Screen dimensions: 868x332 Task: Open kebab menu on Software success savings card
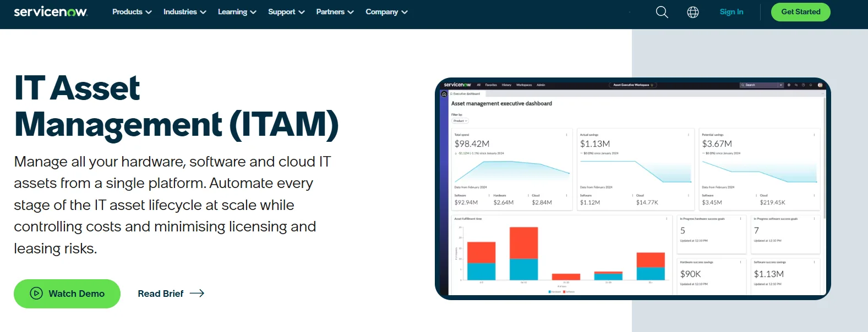coord(814,262)
